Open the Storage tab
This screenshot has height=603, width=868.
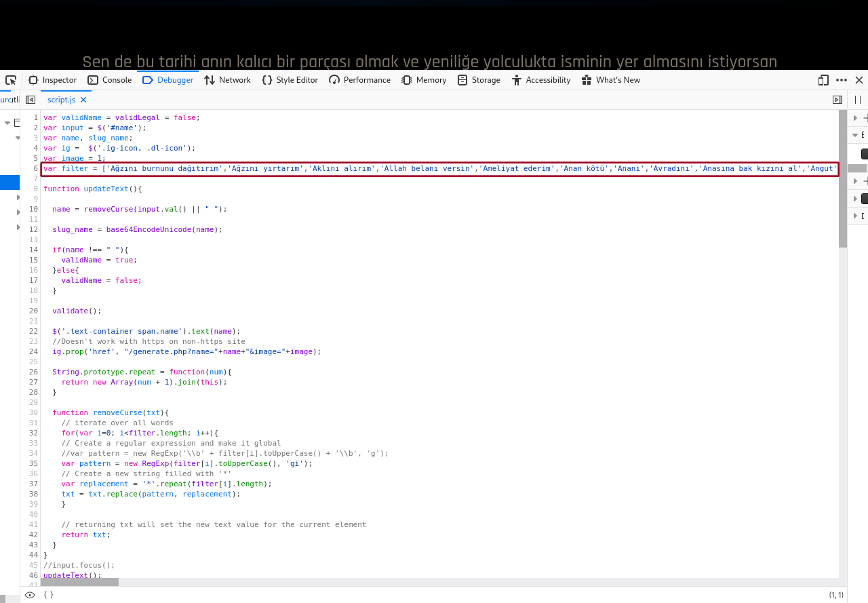click(x=479, y=80)
